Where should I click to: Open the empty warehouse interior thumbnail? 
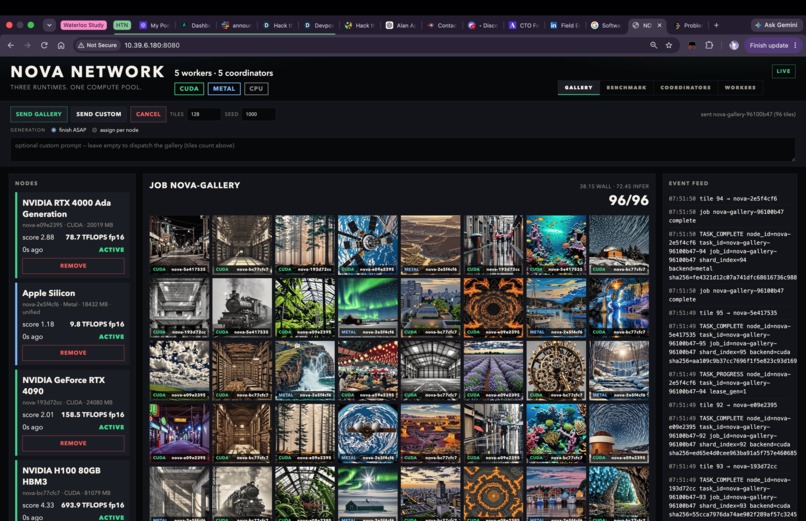[x=431, y=370]
